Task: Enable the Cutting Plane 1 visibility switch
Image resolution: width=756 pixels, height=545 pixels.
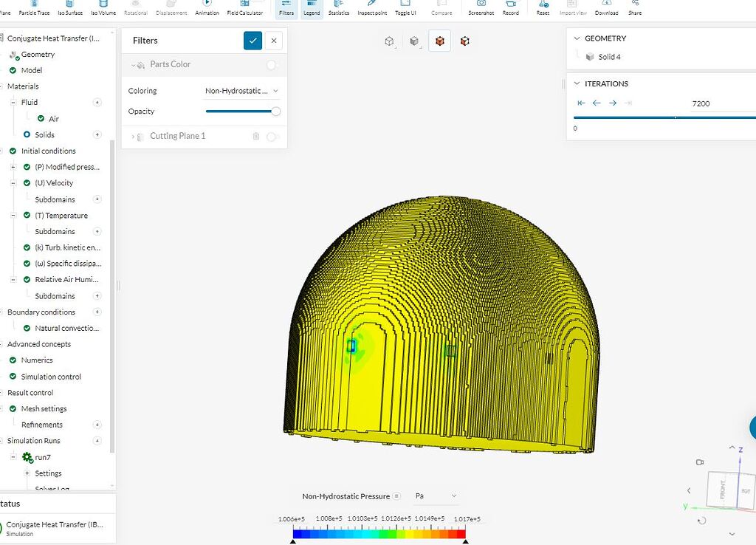Action: click(x=272, y=135)
